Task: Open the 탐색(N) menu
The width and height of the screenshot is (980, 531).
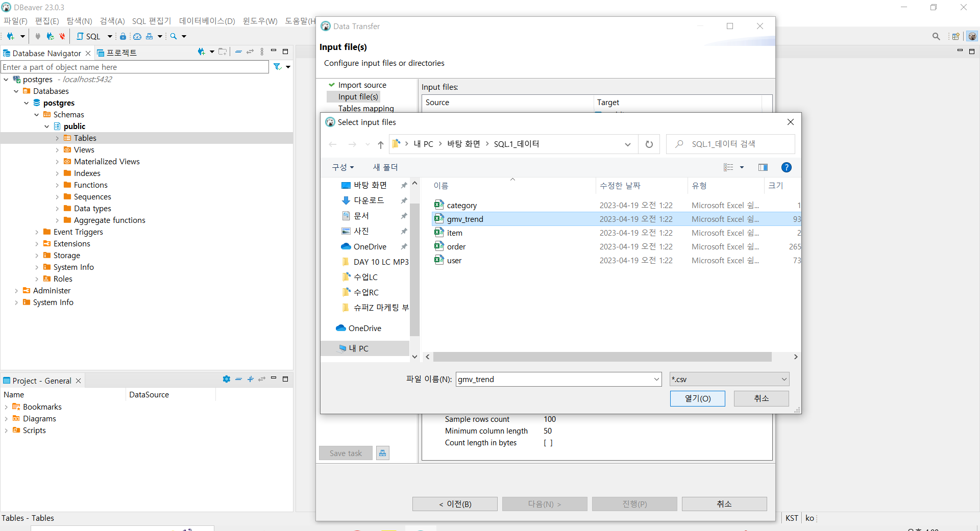Action: click(80, 21)
